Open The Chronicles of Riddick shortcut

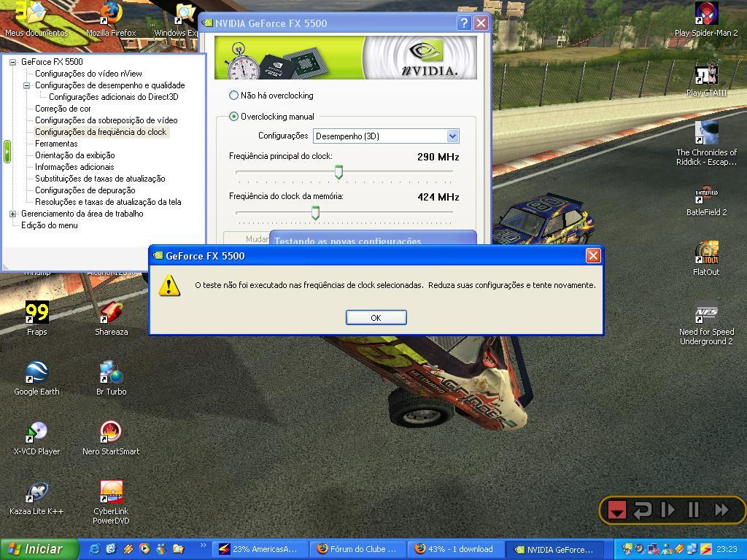pos(706,144)
